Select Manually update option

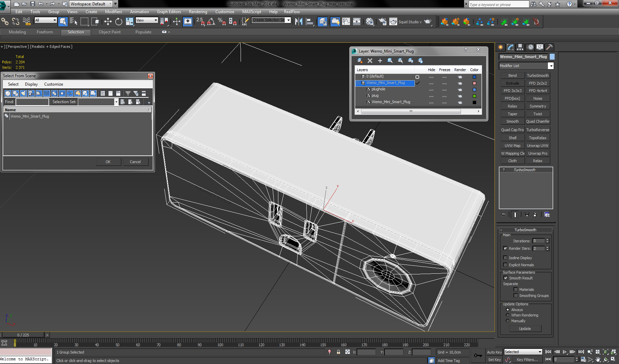pos(507,321)
